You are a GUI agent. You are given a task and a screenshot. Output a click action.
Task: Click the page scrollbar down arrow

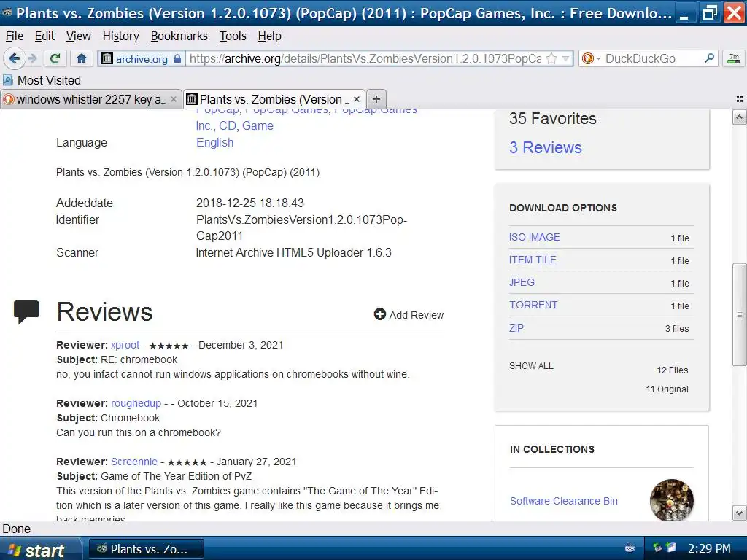[740, 513]
